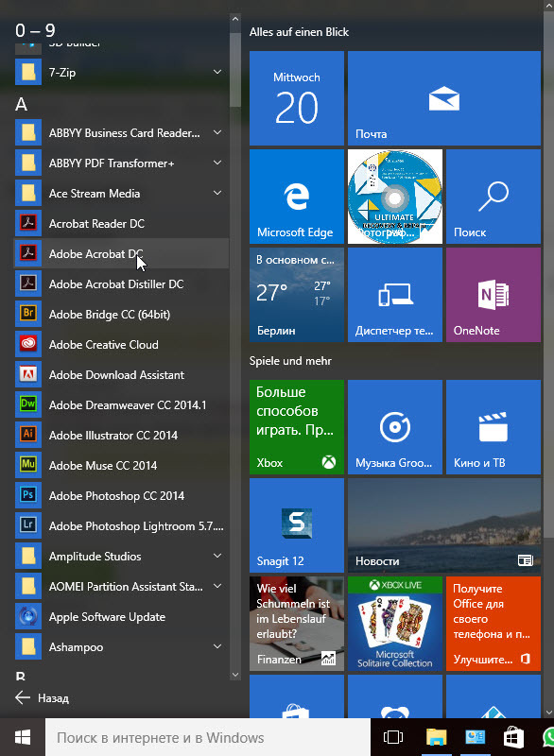
Task: Open the Xbox tile
Action: (297, 427)
